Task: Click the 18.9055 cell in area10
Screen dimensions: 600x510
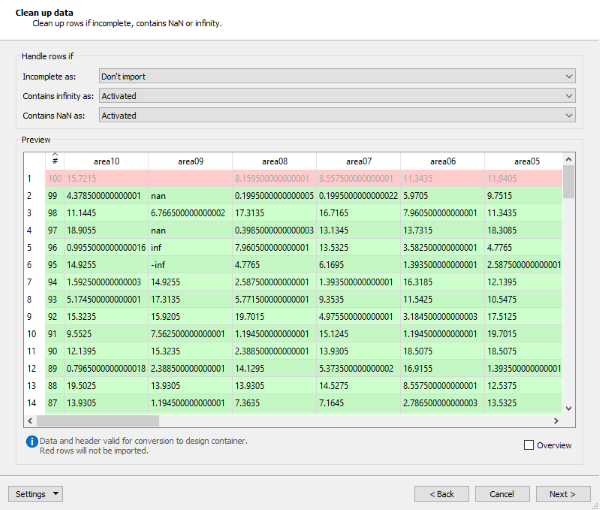Action: tap(106, 230)
